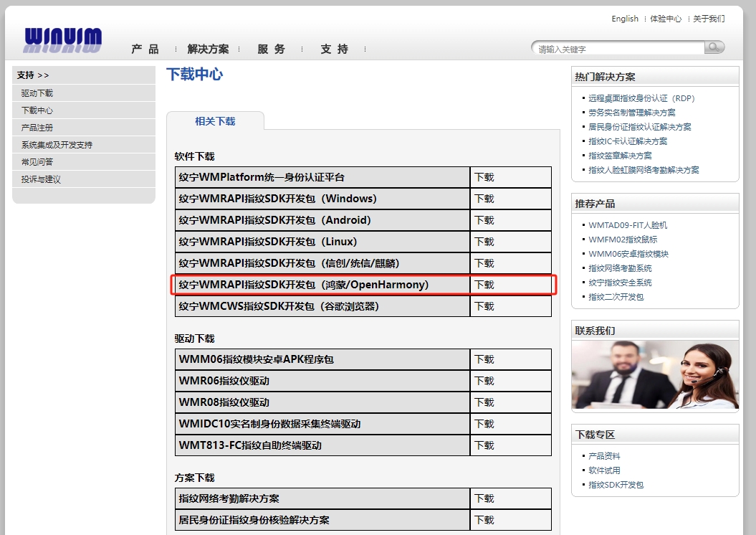Open WMFM02指纹鼠标 product link

[x=623, y=240]
